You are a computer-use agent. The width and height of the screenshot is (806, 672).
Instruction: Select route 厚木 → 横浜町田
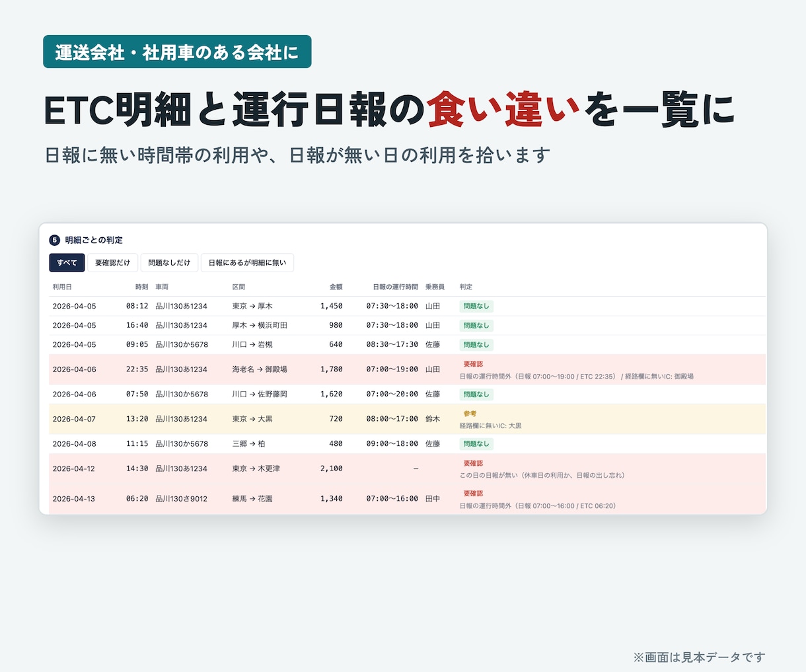[260, 325]
